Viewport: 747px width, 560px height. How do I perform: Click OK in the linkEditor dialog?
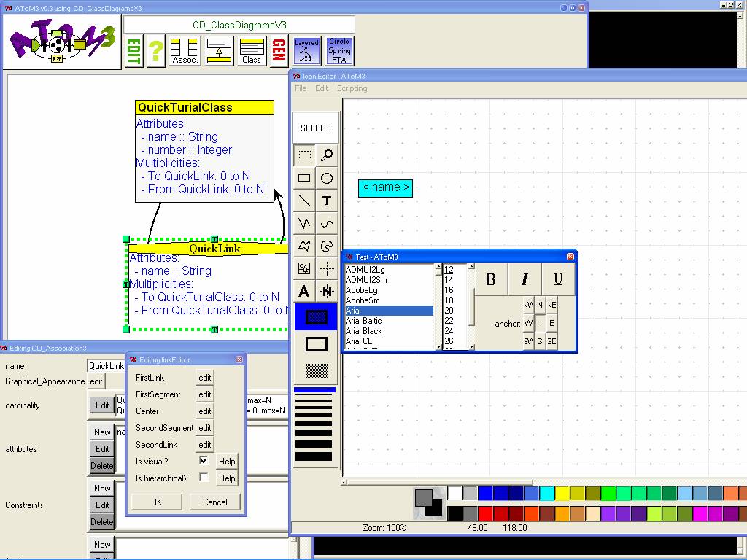(x=156, y=502)
